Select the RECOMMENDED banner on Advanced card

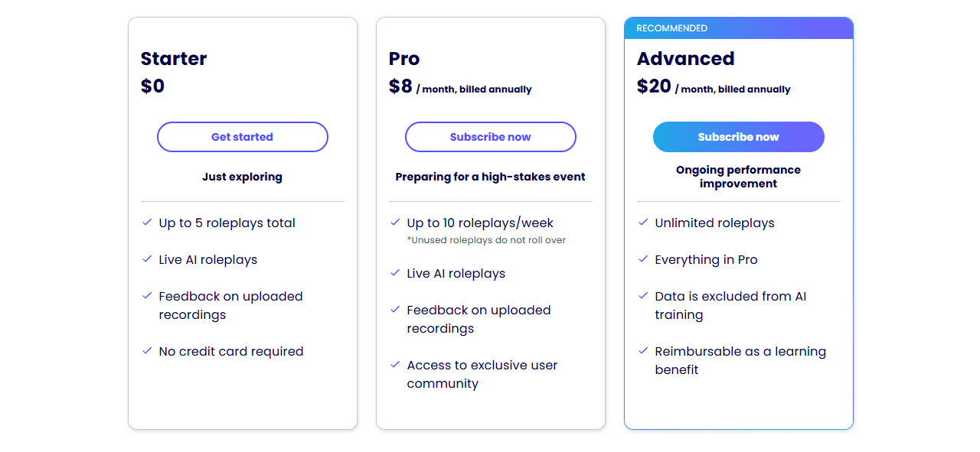point(739,28)
